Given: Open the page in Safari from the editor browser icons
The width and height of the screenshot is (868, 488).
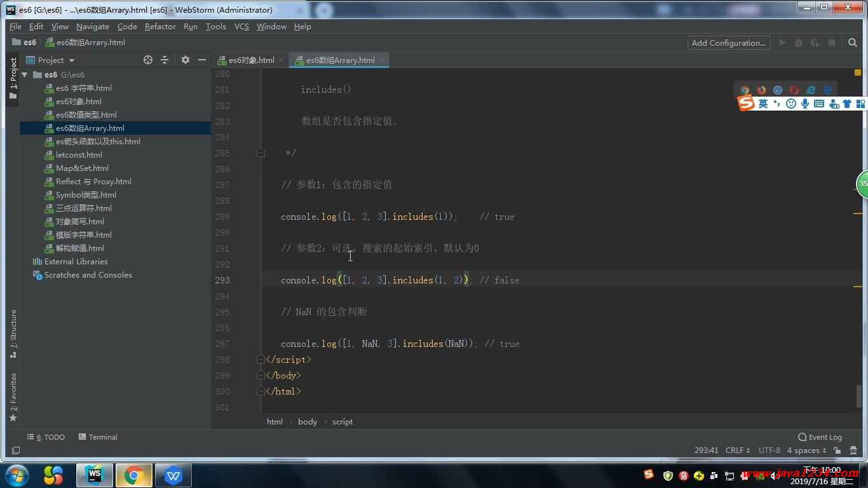Looking at the screenshot, I should [778, 90].
